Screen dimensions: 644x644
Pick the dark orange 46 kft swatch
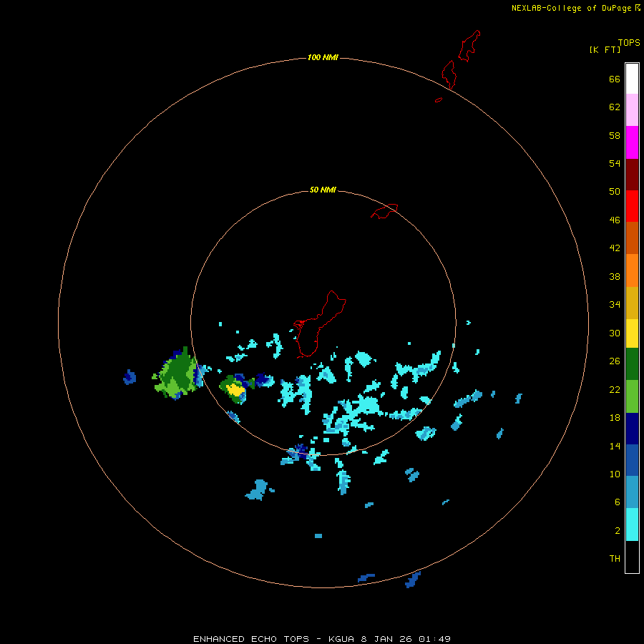(632, 238)
